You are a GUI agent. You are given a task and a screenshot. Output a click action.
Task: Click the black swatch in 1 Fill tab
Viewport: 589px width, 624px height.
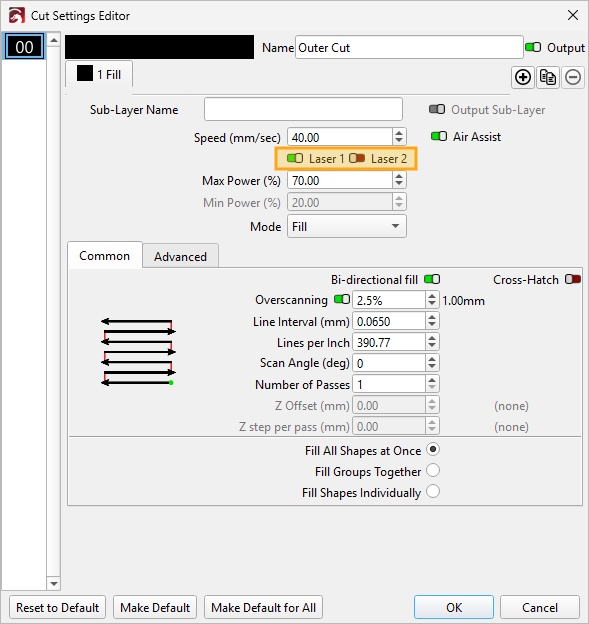[85, 73]
